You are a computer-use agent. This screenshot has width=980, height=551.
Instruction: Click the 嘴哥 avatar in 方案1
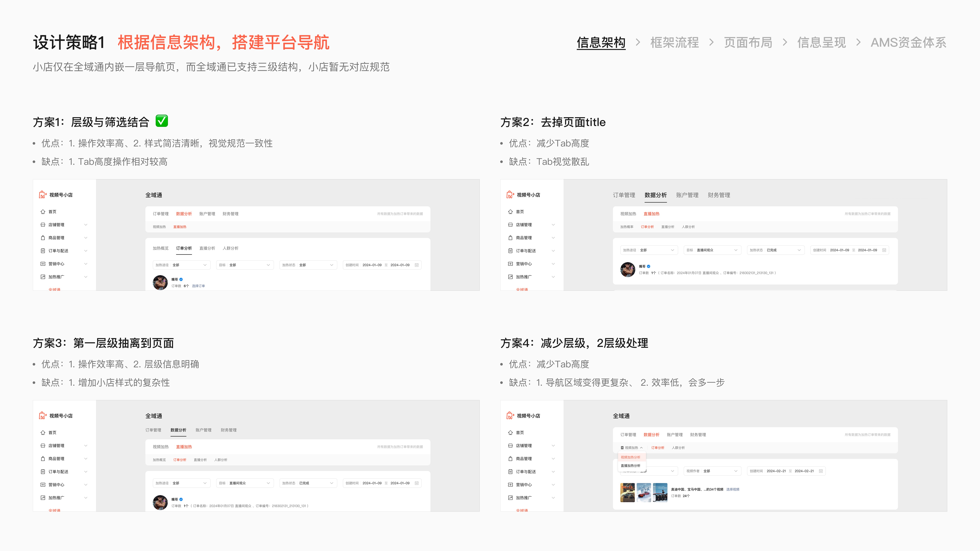click(x=160, y=282)
